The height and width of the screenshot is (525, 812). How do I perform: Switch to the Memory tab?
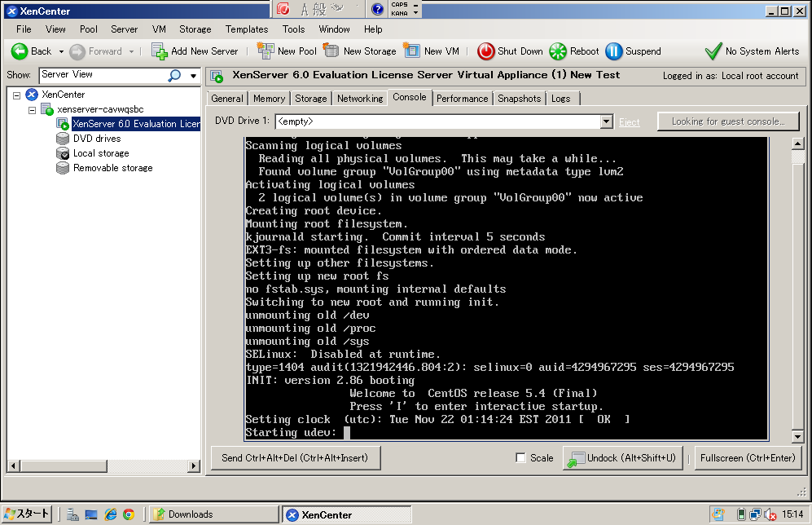point(270,99)
